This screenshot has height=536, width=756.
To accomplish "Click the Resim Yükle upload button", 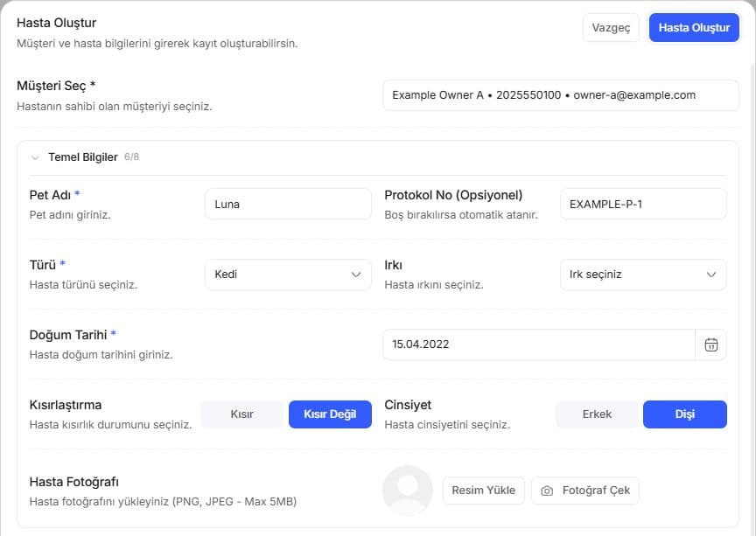I will (483, 491).
